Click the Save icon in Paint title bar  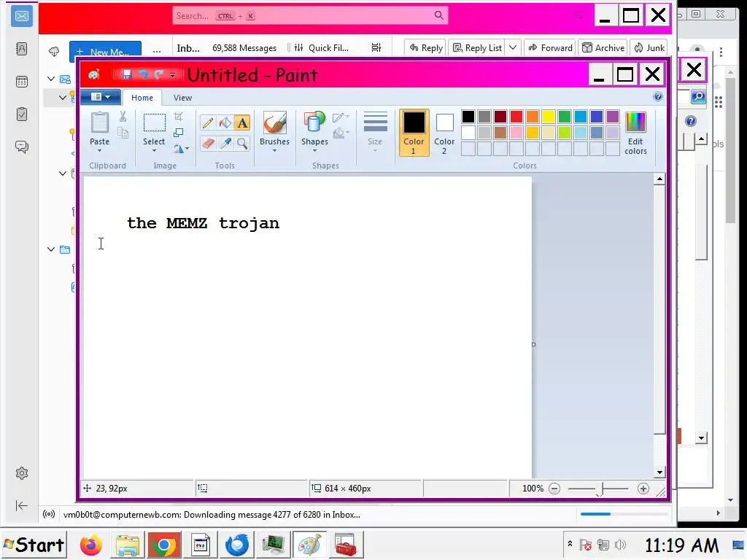click(126, 74)
